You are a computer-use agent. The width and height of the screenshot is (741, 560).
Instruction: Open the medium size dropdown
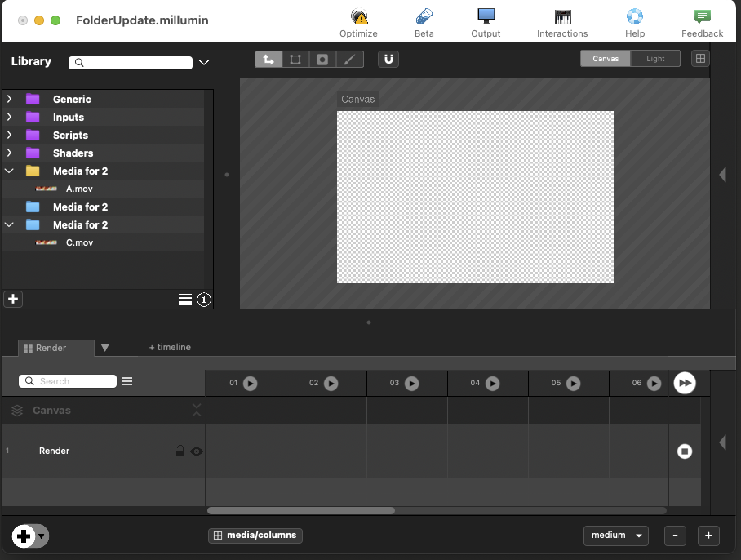pyautogui.click(x=615, y=536)
